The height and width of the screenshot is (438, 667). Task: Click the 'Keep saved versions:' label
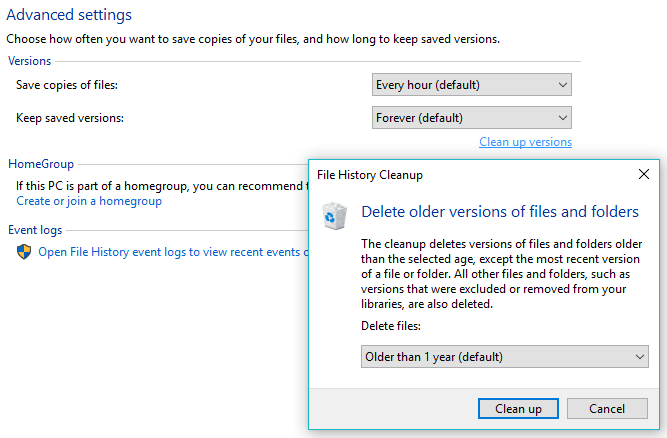[70, 118]
